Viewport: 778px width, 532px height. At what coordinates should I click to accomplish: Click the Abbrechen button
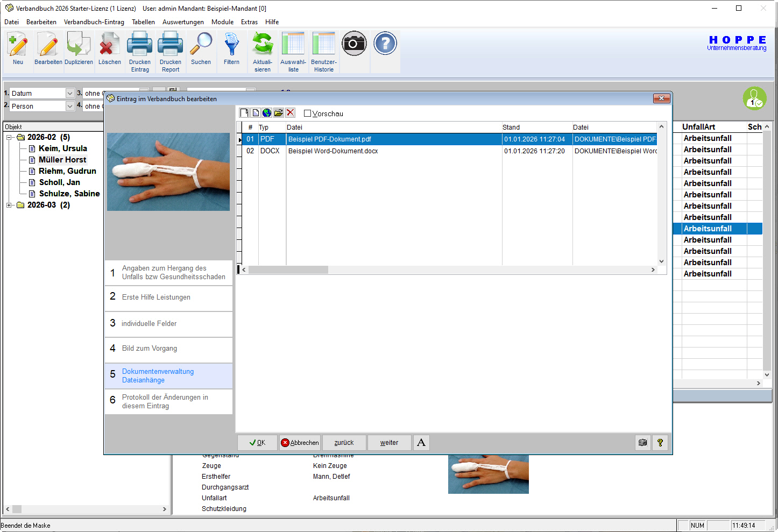[300, 443]
